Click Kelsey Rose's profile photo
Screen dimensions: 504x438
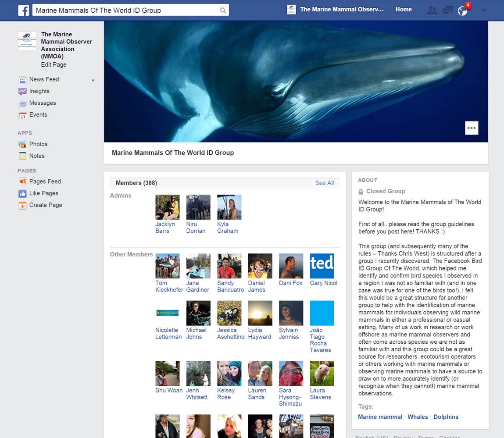(229, 374)
